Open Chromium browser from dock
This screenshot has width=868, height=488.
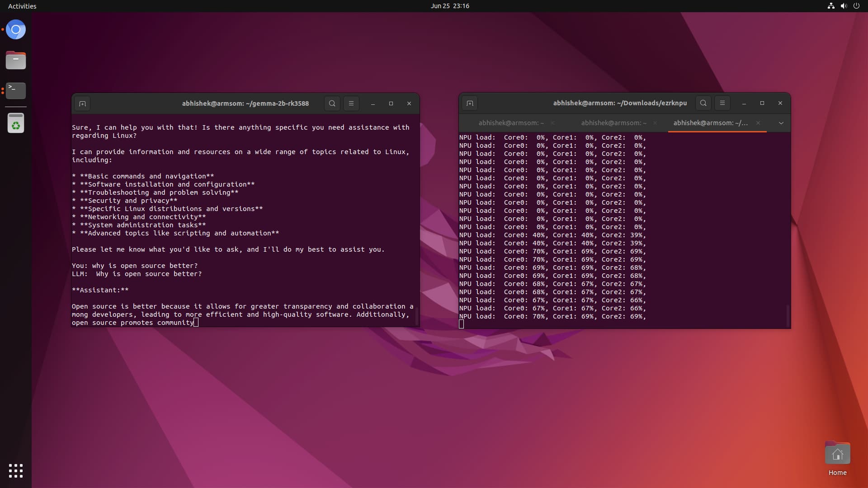16,30
